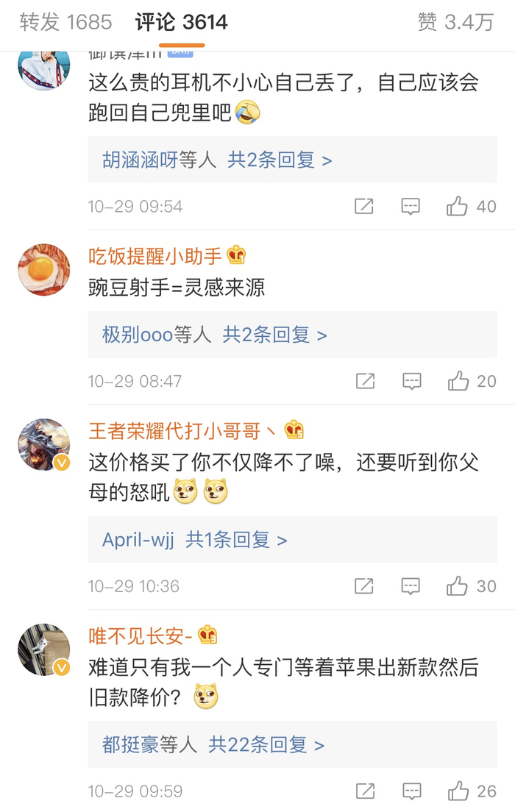Reply to the 10-29 10:36 comment

coord(411,586)
